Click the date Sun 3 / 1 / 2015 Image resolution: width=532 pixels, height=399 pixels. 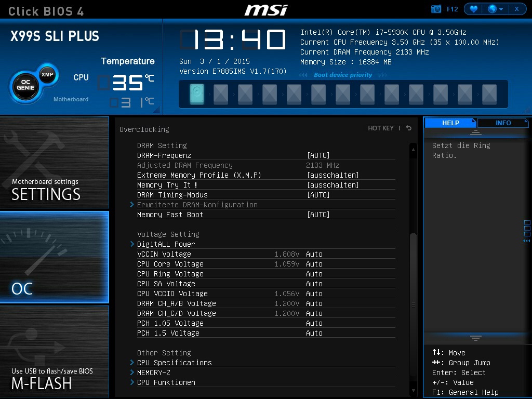215,61
